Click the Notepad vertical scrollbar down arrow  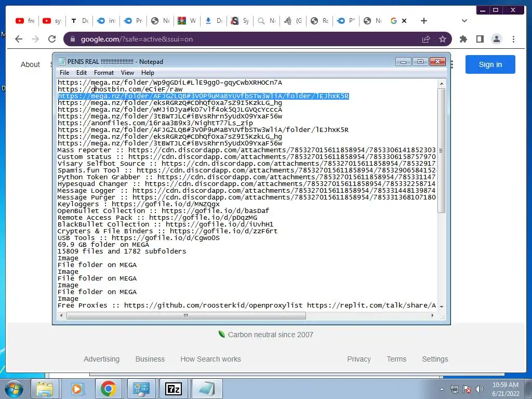pos(442,307)
